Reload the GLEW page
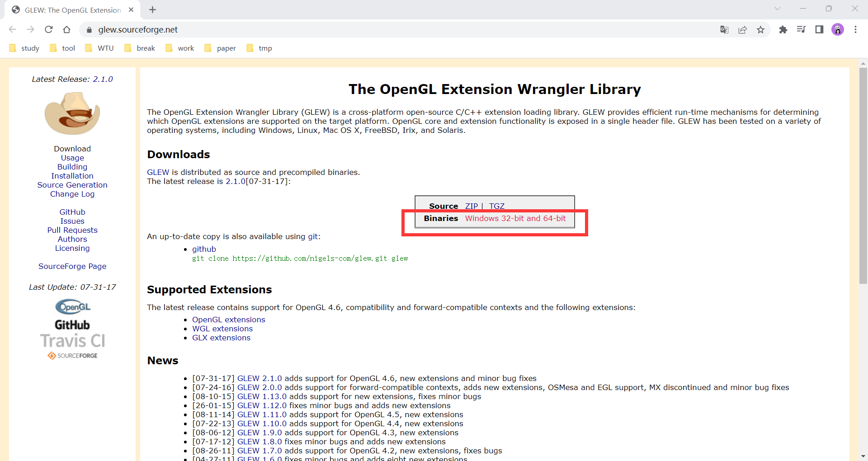868x461 pixels. [x=49, y=29]
